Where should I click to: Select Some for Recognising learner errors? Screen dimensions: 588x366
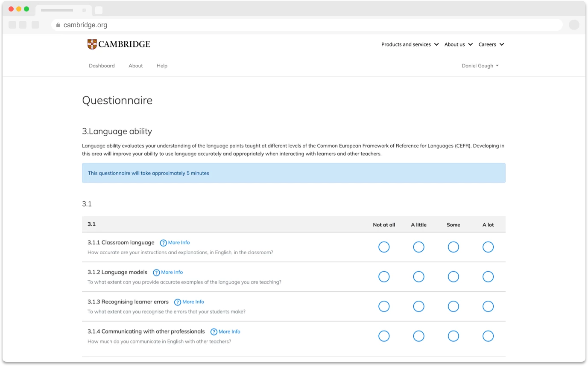(453, 306)
